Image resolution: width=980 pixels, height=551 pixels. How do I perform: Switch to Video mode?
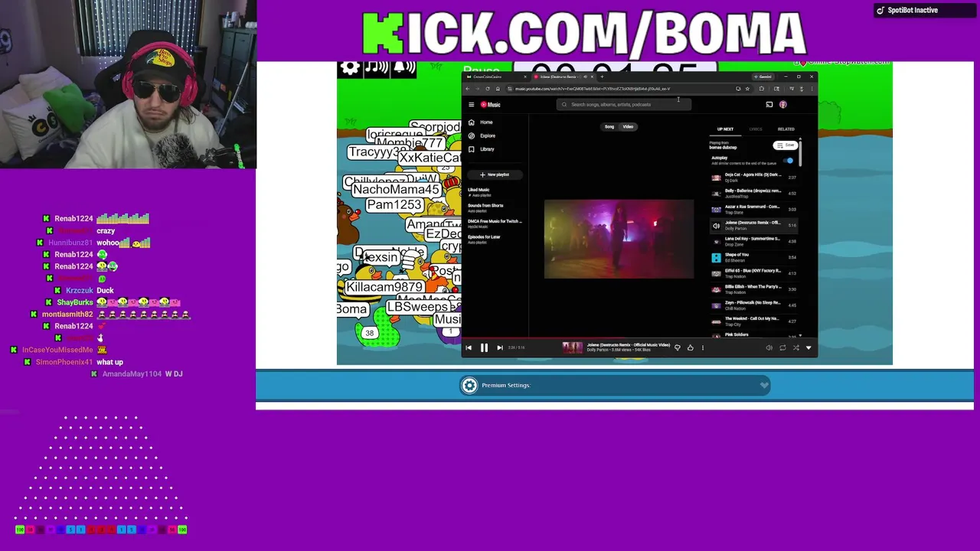(x=628, y=127)
